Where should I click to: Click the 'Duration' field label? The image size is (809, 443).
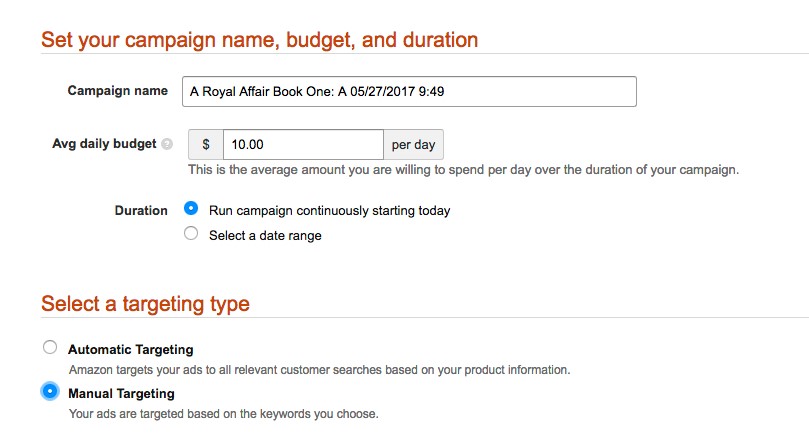coord(142,211)
